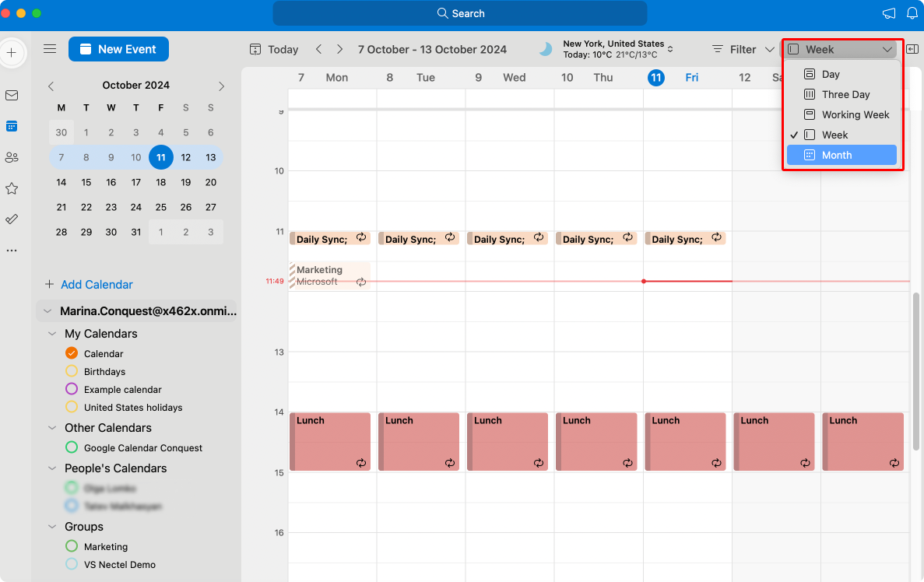The height and width of the screenshot is (582, 924).
Task: Select today, 11, in the mini calendar
Action: (x=161, y=157)
